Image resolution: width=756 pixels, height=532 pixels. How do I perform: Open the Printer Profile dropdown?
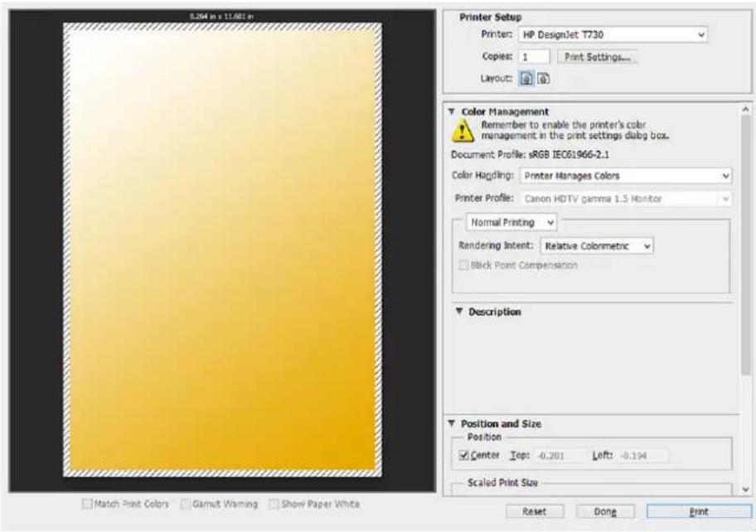626,199
